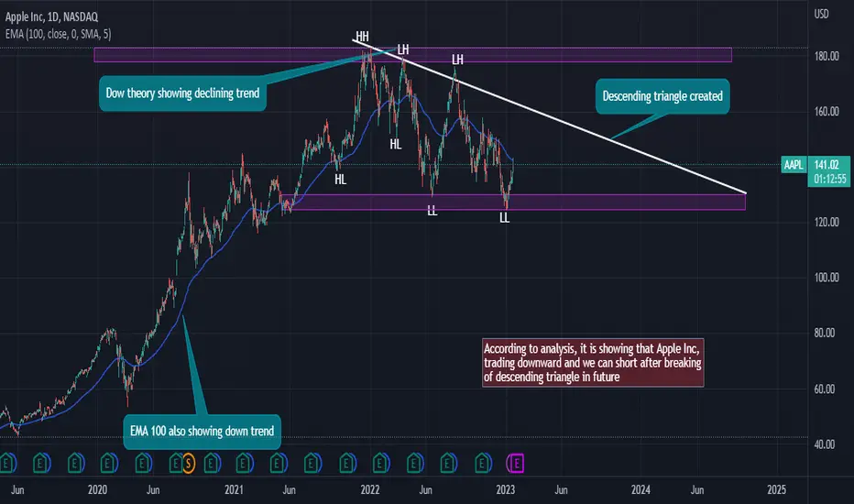The image size is (854, 504).
Task: Click the 2024 time axis label
Action: 641,490
